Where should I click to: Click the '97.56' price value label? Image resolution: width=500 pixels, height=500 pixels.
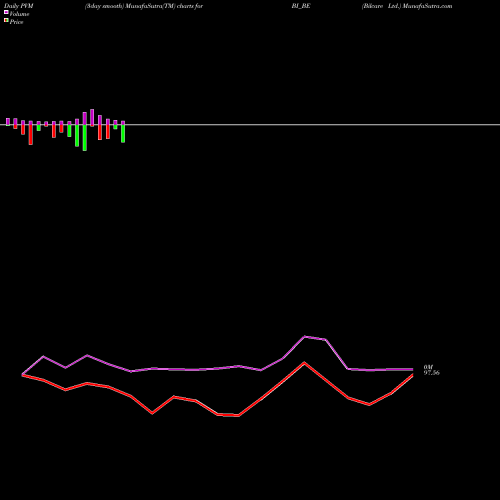pos(432,373)
